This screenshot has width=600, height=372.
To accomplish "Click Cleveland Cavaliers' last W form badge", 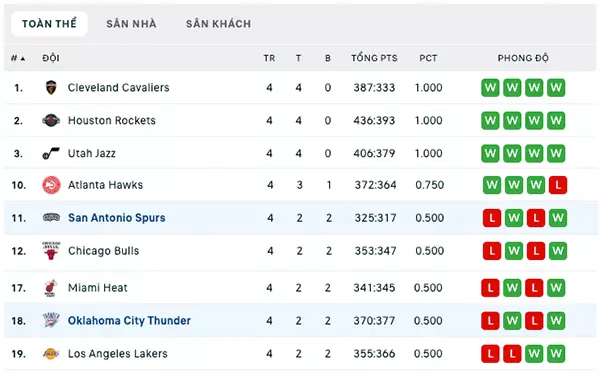I will 556,88.
